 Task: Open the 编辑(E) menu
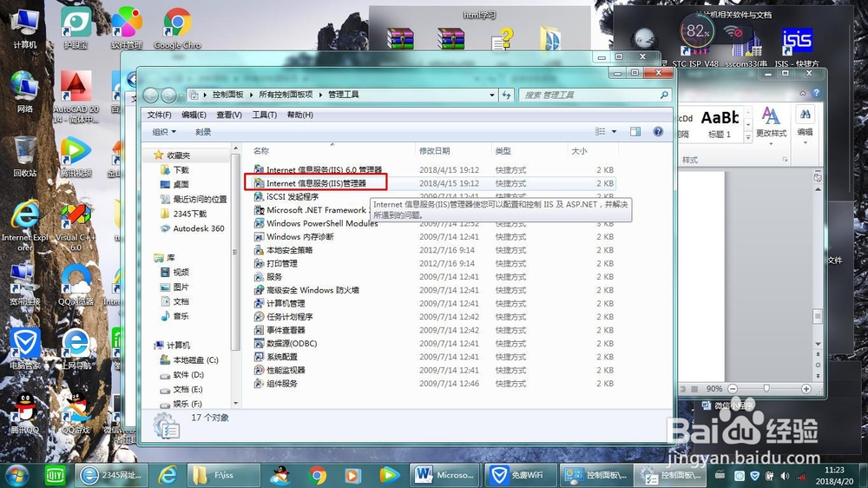coord(194,115)
